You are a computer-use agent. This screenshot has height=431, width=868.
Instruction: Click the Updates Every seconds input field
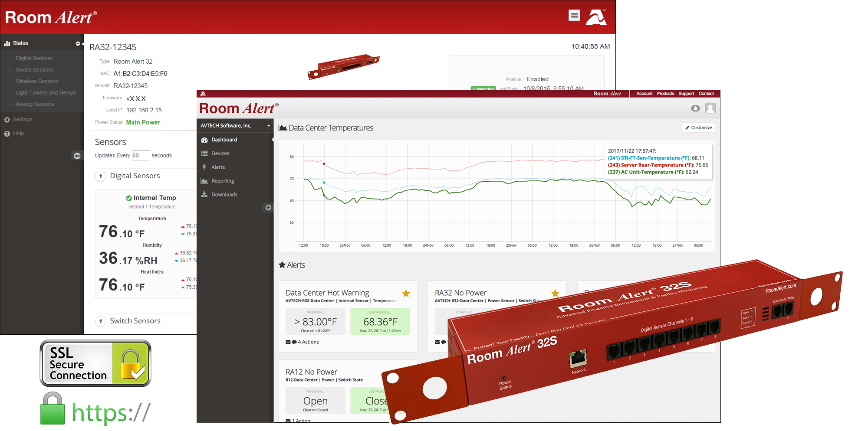click(141, 156)
